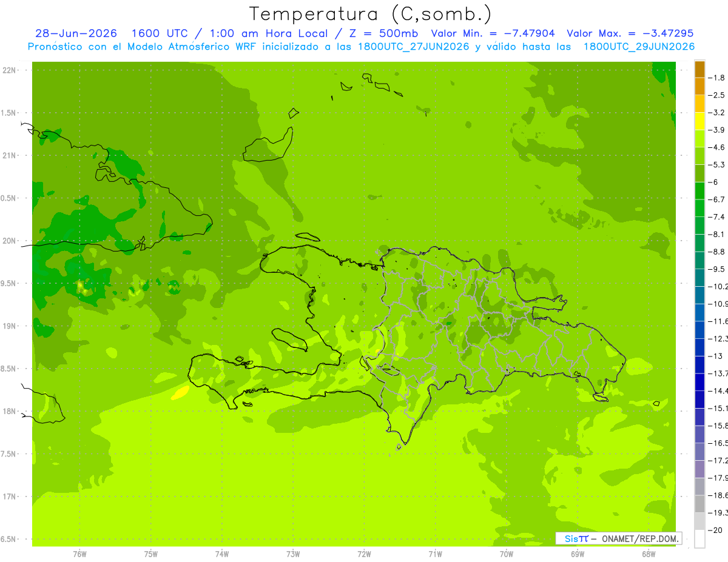Image resolution: width=728 pixels, height=562 pixels.
Task: Click the purple swatch between -17.2 and -17.9
Action: (699, 469)
